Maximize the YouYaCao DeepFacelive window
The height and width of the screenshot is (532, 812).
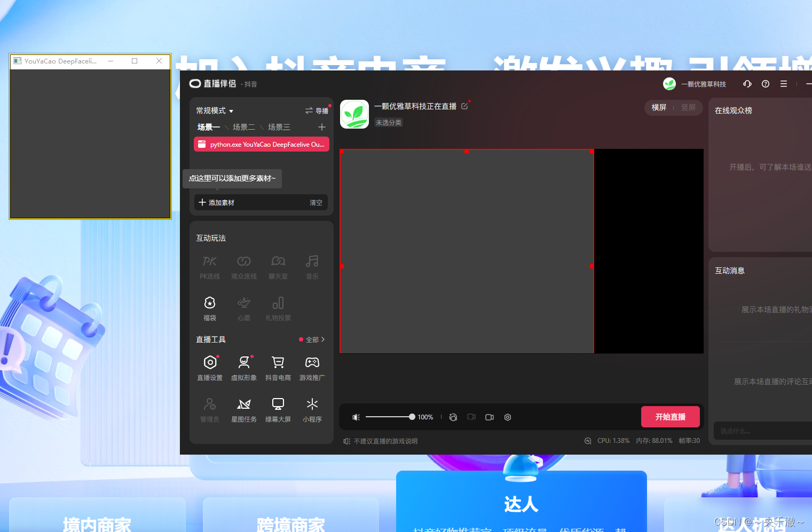coord(135,61)
